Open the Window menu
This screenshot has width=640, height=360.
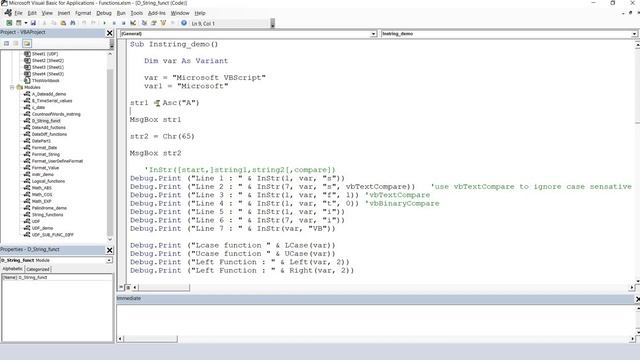coord(180,13)
